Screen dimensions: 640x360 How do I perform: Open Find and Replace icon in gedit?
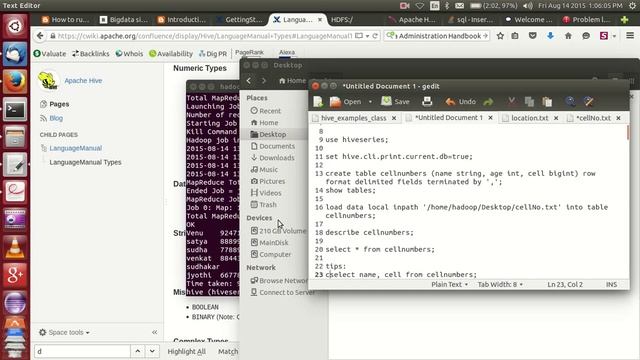pos(589,102)
